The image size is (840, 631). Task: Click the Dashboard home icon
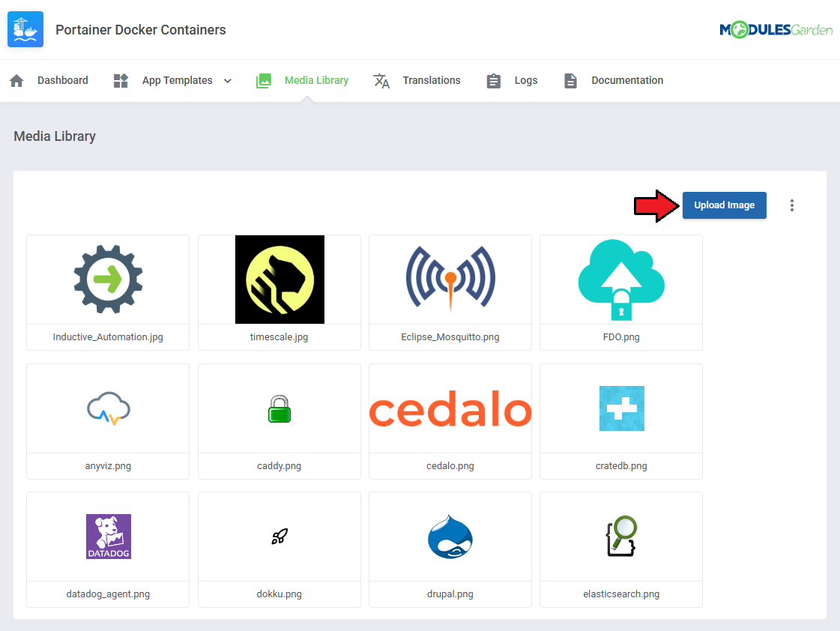pyautogui.click(x=16, y=80)
